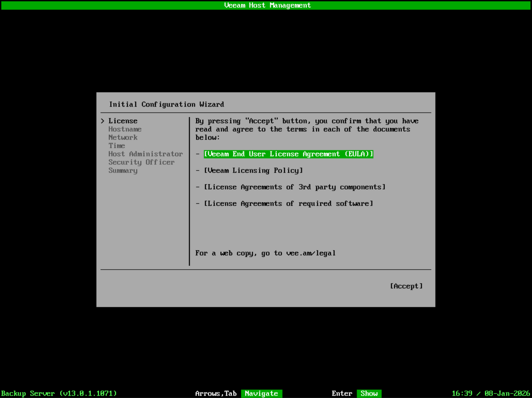This screenshot has height=398, width=532.
Task: Click the Navigate hint in the bottom bar
Action: [262, 394]
